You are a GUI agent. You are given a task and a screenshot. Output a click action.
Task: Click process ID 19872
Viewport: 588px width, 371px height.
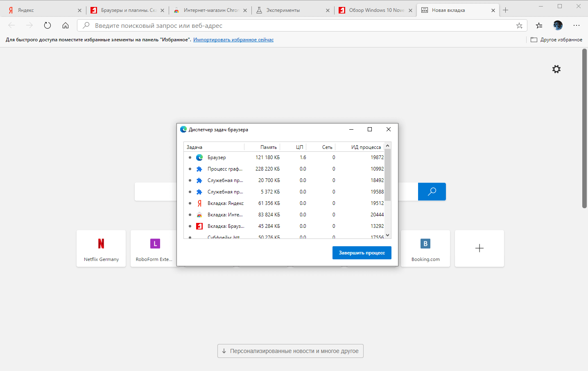[377, 157]
